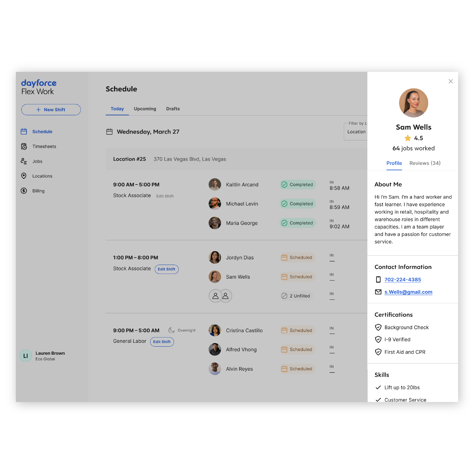This screenshot has height=476, width=476.
Task: Click shield icon beside First Aid and CPR
Action: tap(378, 352)
